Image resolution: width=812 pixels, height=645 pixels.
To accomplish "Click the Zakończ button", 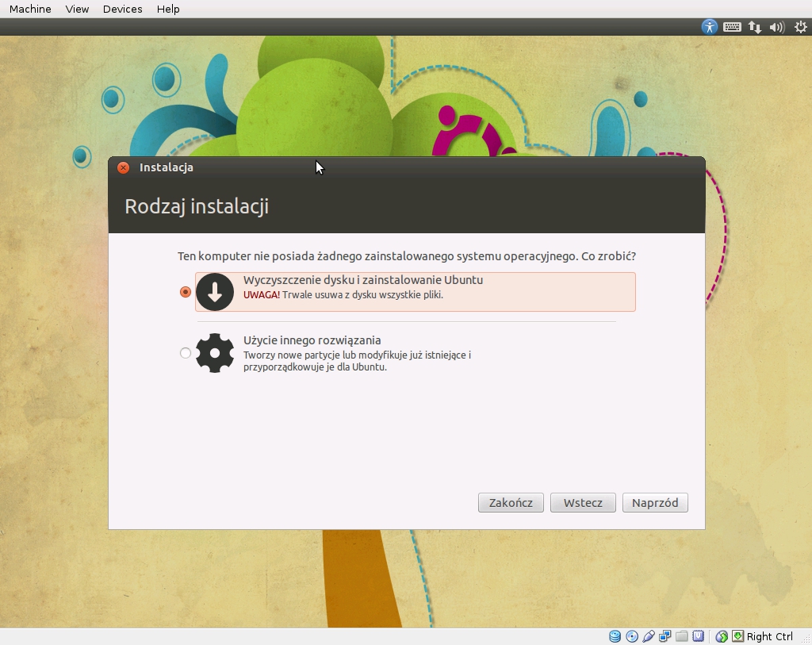I will pyautogui.click(x=511, y=502).
